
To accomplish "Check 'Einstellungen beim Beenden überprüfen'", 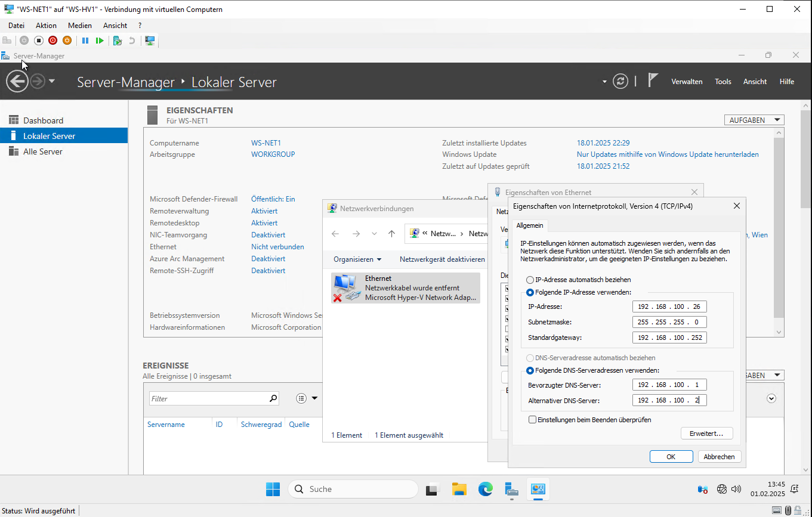I will [x=532, y=420].
